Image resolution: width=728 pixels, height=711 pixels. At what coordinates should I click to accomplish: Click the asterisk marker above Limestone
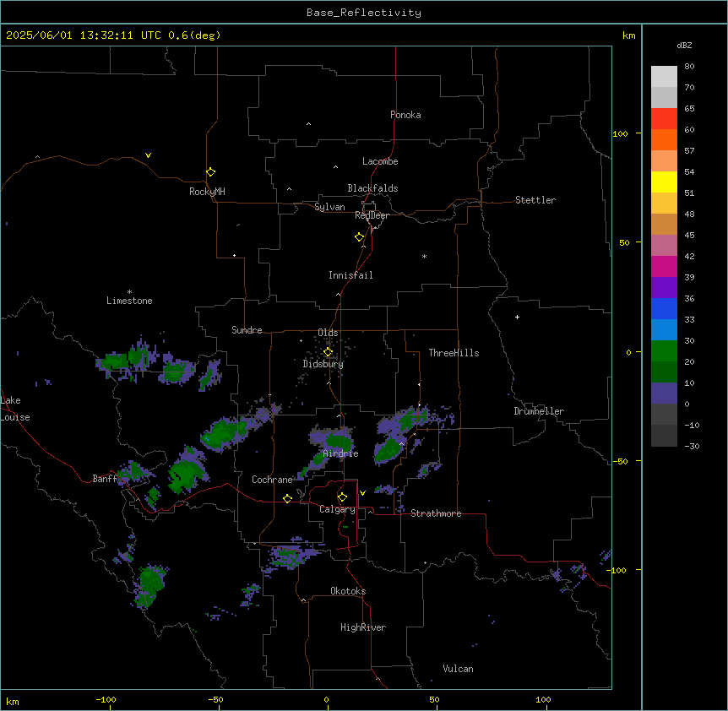[x=129, y=292]
